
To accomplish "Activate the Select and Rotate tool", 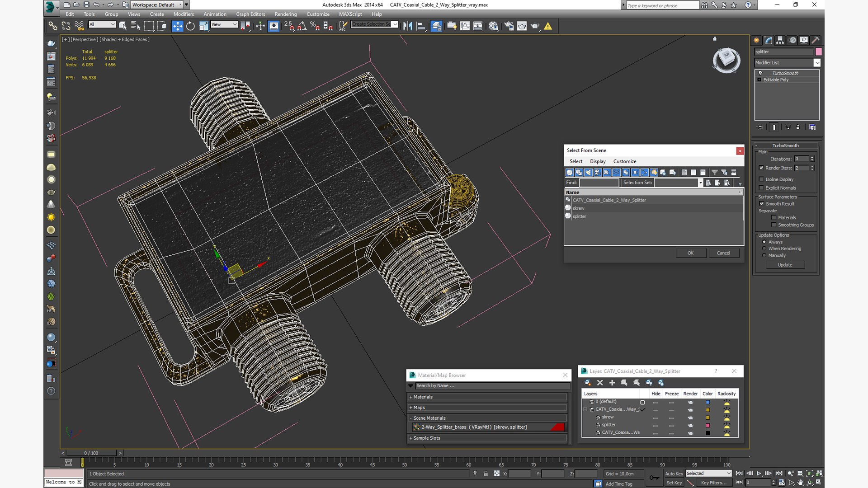I will [190, 26].
